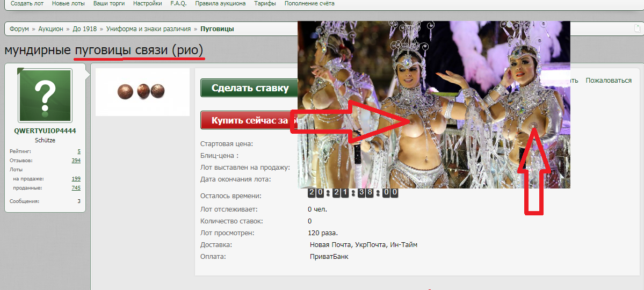Open the 394 reviews link

click(76, 160)
